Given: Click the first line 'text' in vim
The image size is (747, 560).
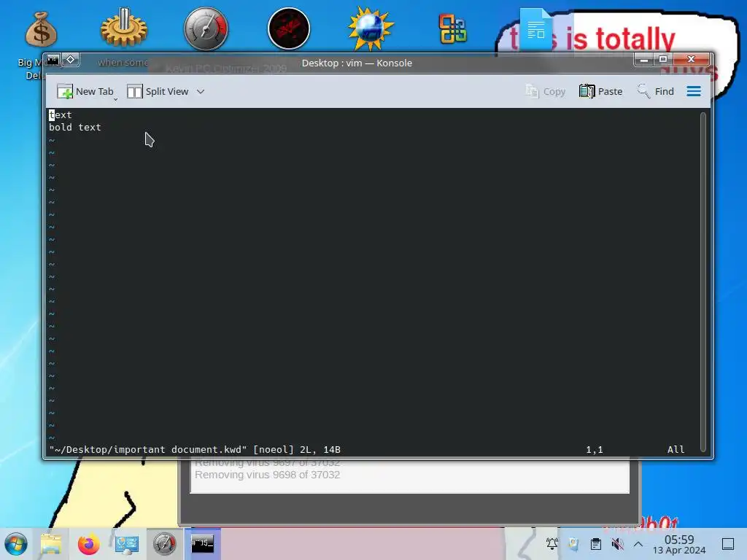Looking at the screenshot, I should 60,114.
